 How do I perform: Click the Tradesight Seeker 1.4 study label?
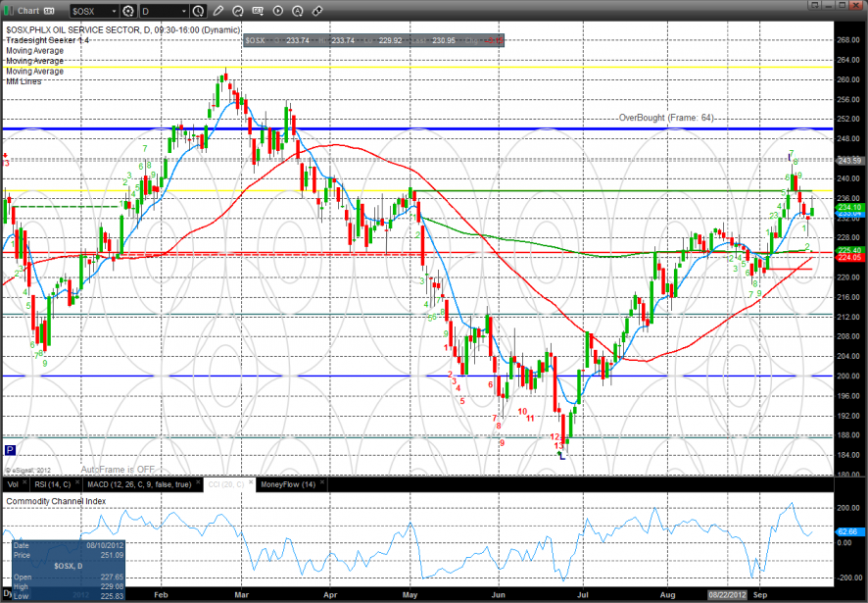coord(48,40)
